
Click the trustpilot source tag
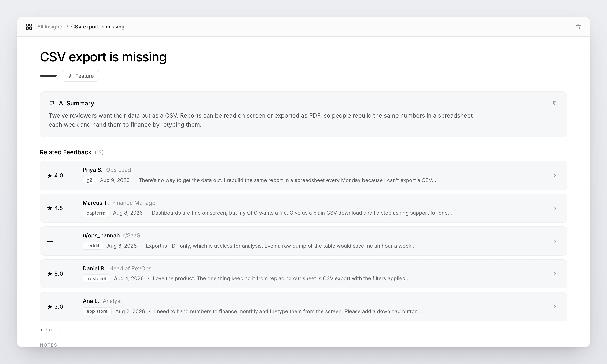96,278
